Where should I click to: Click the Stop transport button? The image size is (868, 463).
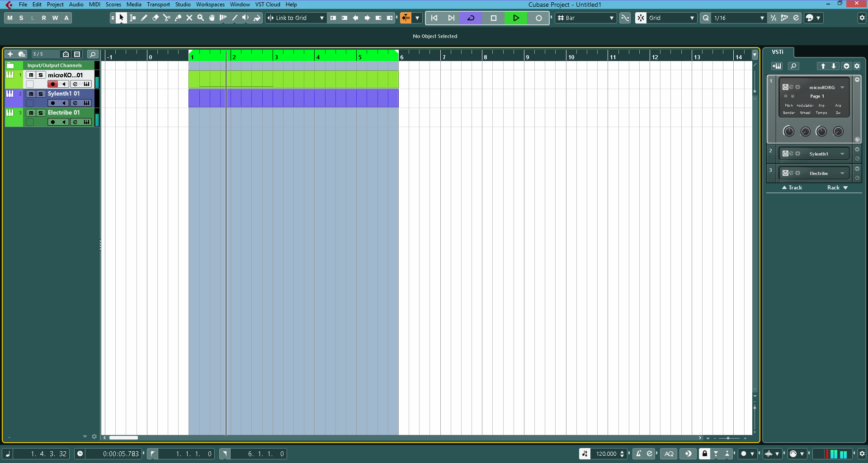[x=493, y=18]
